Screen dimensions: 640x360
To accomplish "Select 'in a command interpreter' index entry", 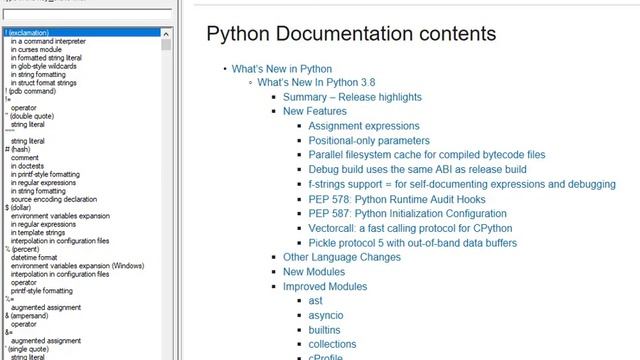I will [x=48, y=41].
